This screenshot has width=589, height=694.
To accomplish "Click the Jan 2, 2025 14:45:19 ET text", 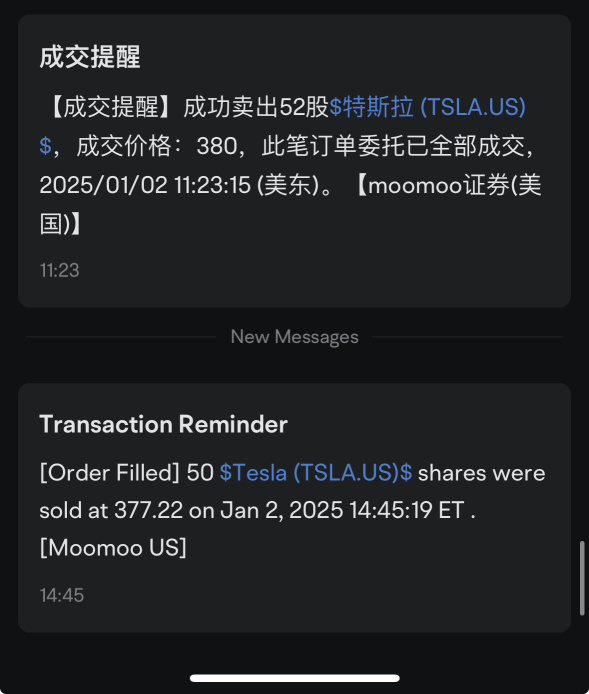I will (x=343, y=510).
